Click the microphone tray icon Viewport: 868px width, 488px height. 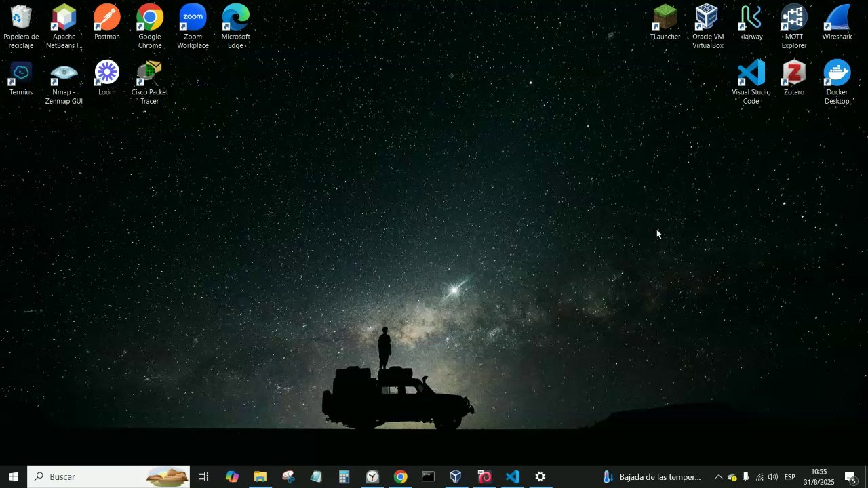tap(746, 476)
